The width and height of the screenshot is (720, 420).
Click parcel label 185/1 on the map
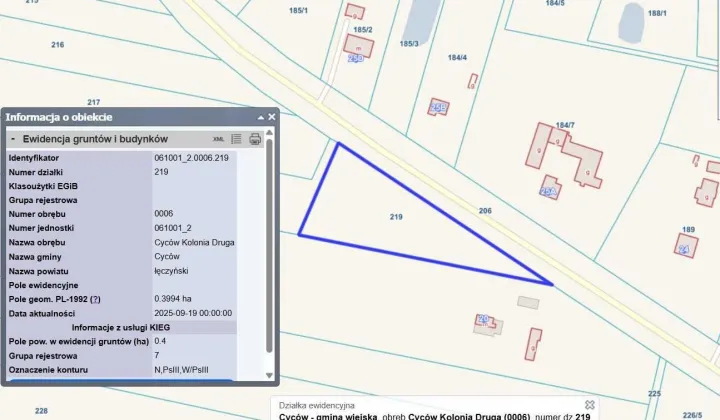point(298,10)
